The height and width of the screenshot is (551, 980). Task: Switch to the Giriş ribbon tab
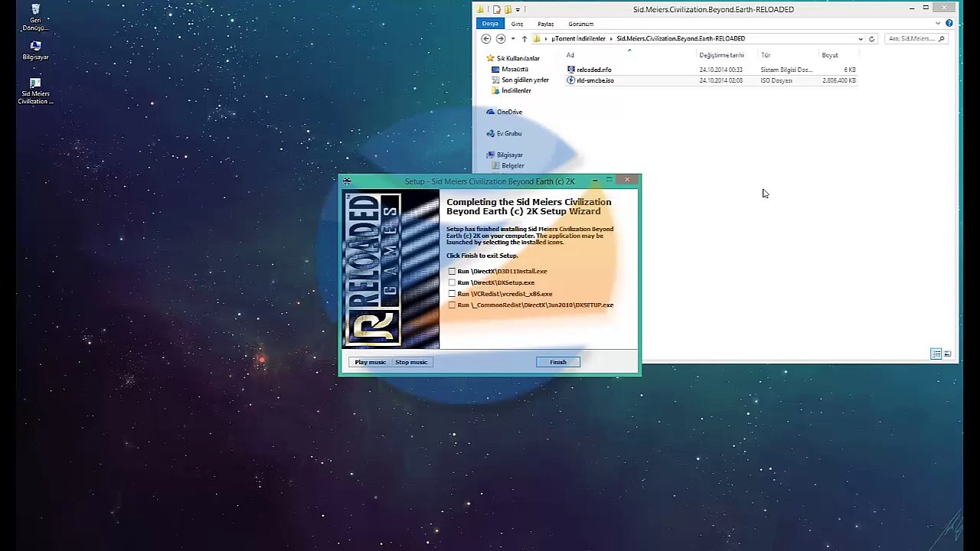(x=517, y=24)
